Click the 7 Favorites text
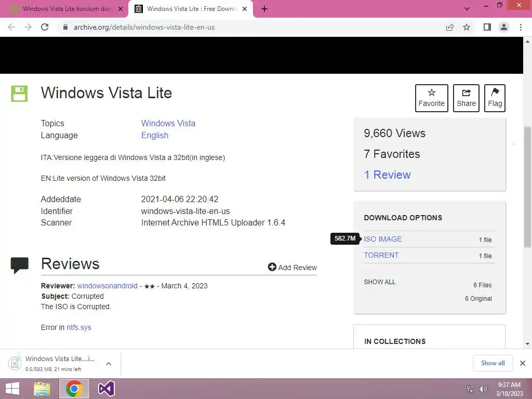Screen dimensions: 532x399 (392, 154)
